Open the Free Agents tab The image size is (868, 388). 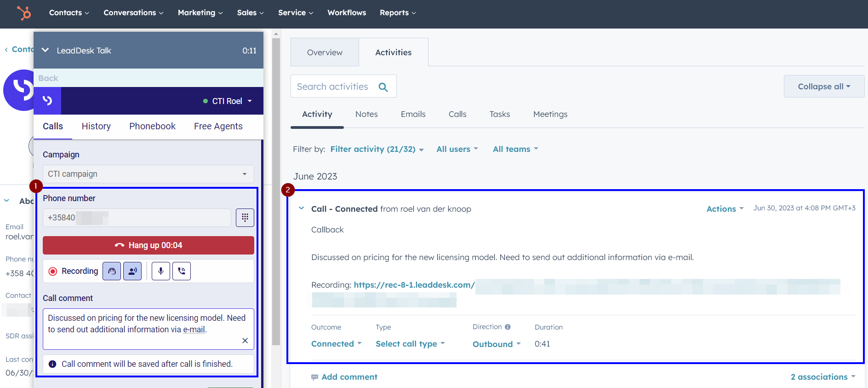click(218, 126)
